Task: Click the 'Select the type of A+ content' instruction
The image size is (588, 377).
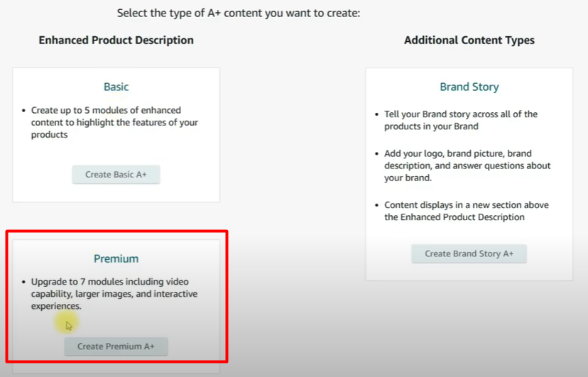Action: pyautogui.click(x=239, y=13)
